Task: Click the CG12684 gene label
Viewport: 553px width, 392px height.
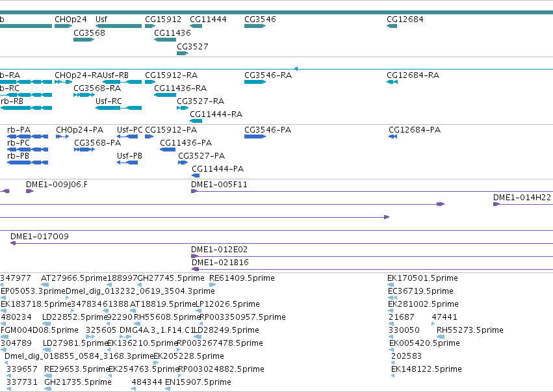Action: tap(405, 19)
